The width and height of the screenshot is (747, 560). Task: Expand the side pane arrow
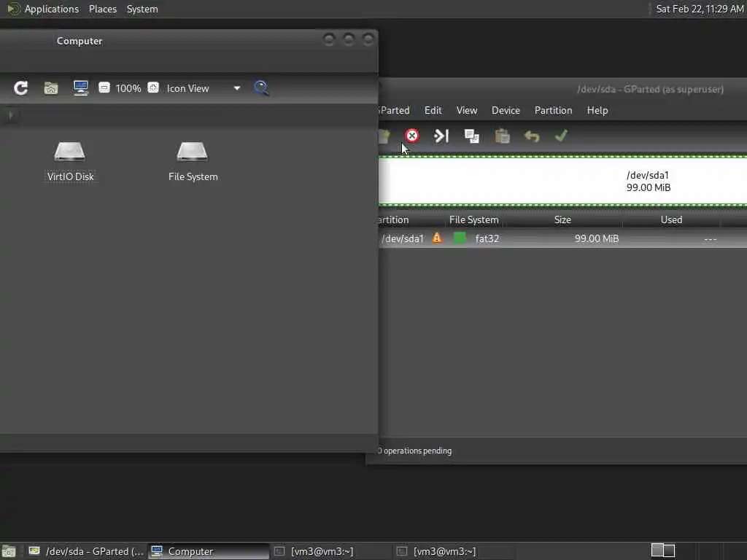11,115
